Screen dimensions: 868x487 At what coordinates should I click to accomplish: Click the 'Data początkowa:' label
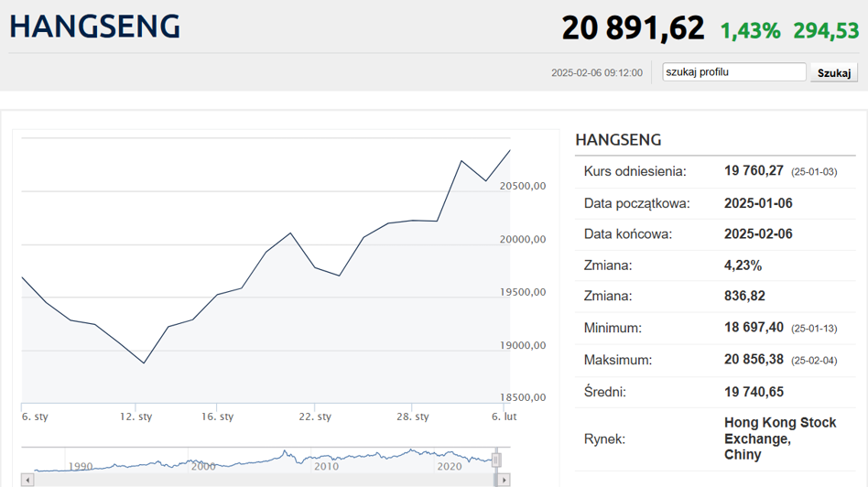636,203
